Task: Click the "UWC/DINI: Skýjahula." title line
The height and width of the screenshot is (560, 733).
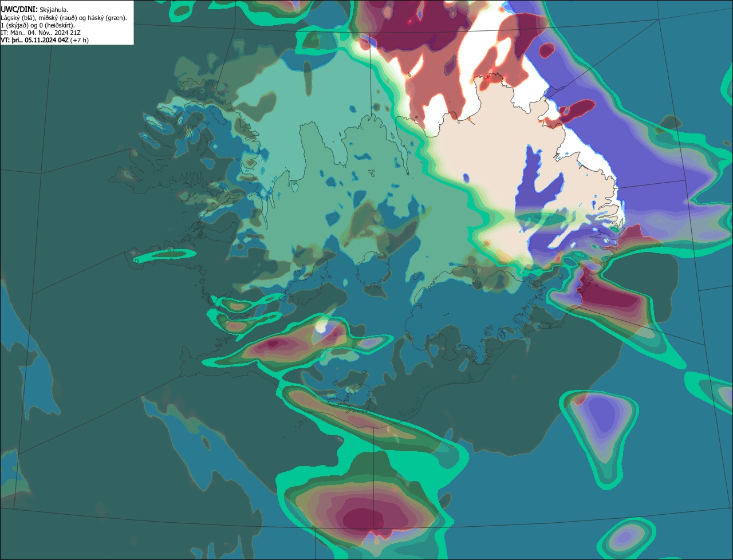Action: coord(34,10)
